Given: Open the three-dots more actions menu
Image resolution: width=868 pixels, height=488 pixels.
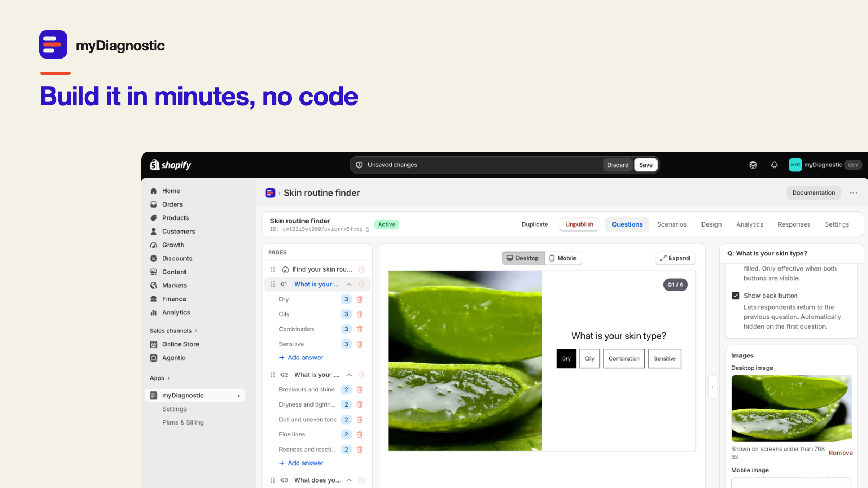Looking at the screenshot, I should pos(853,193).
